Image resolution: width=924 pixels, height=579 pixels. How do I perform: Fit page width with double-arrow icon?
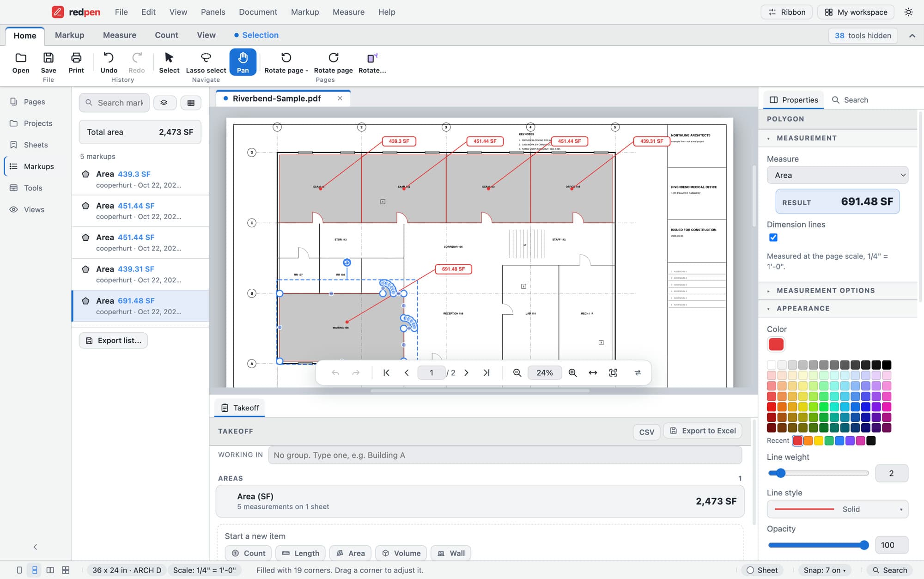[593, 372]
